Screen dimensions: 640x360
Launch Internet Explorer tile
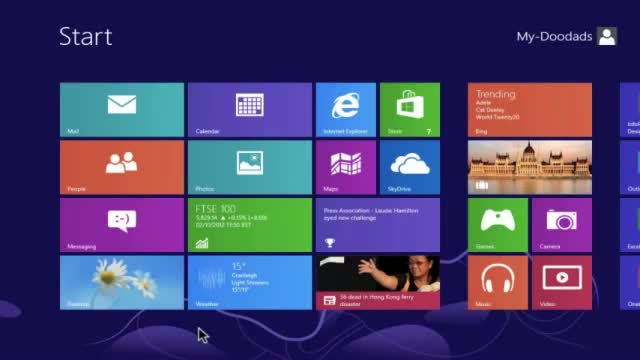(346, 109)
